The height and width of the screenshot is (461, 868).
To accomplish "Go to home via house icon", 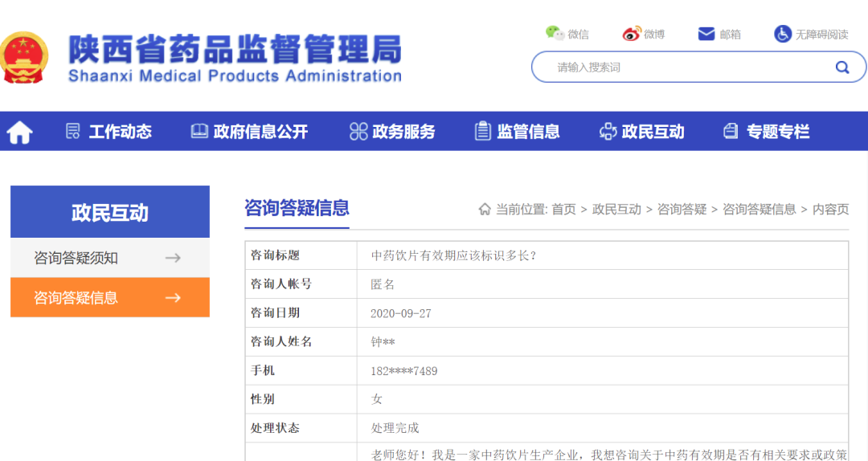I will [x=19, y=132].
